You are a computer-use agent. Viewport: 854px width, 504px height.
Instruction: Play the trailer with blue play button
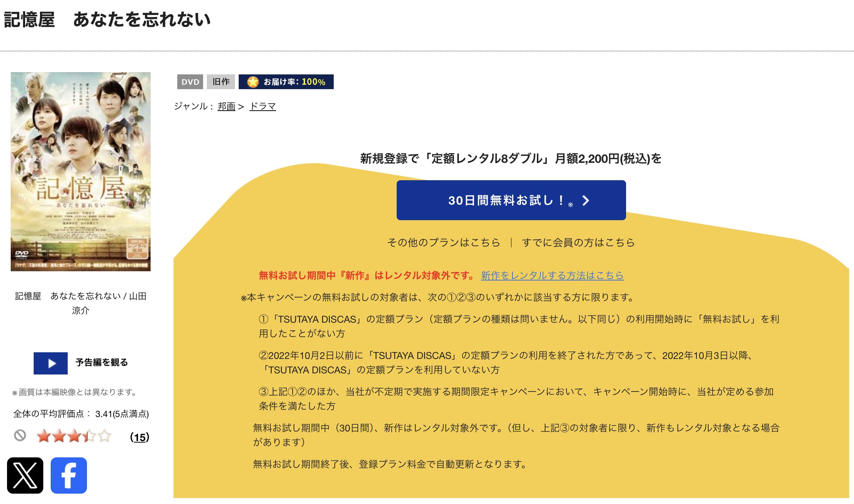[x=51, y=363]
